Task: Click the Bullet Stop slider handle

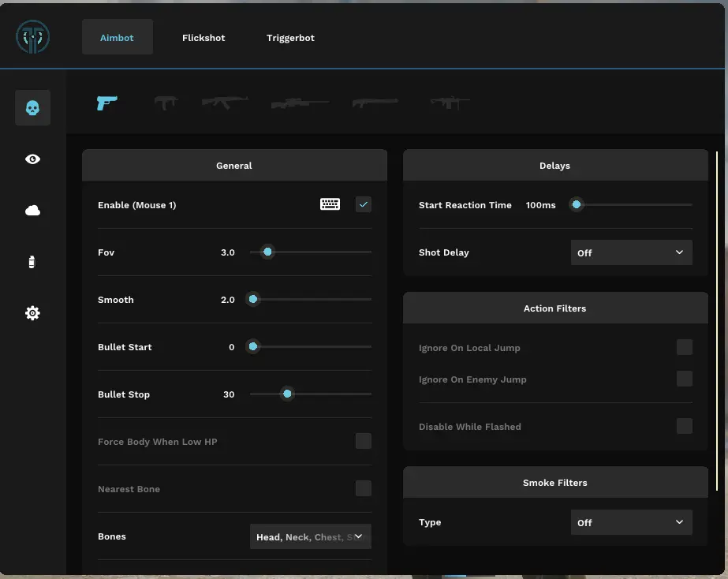Action: tap(287, 394)
